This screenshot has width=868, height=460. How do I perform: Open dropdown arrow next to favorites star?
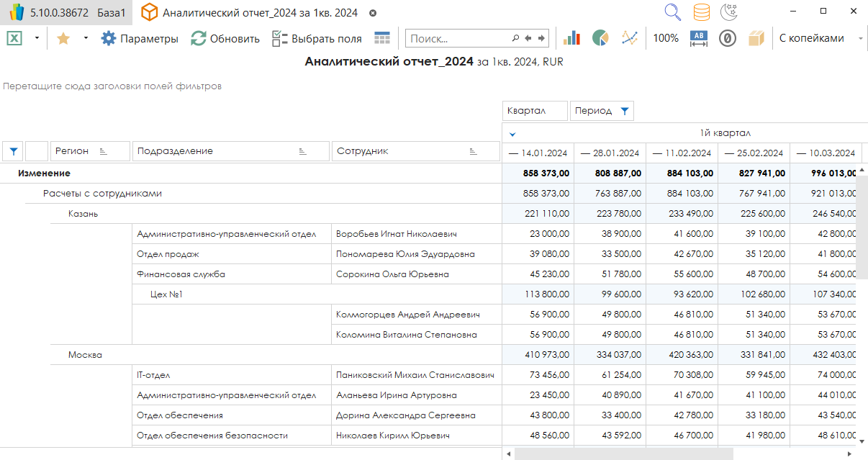pos(86,39)
